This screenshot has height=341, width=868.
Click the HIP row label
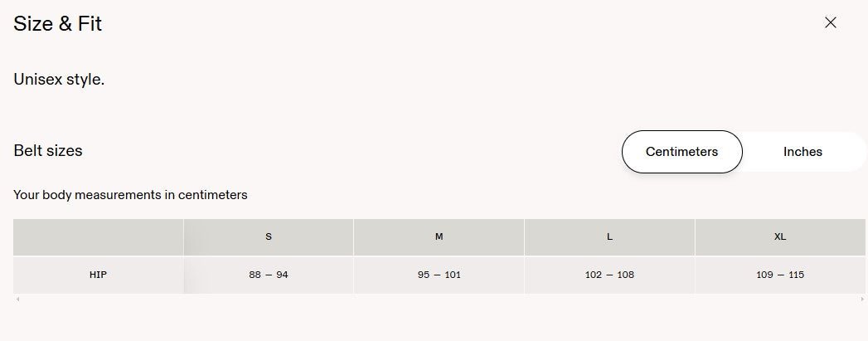(98, 275)
